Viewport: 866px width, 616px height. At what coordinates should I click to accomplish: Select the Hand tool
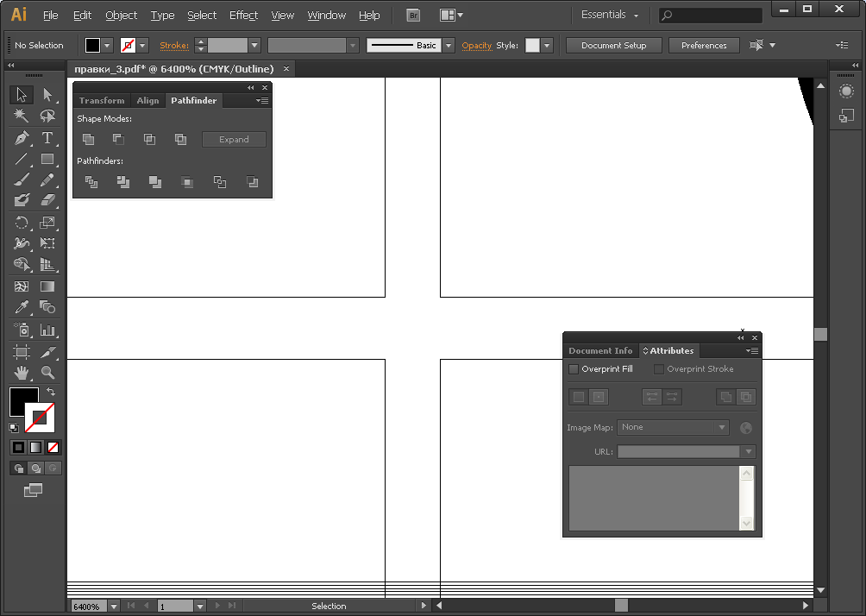pos(22,373)
